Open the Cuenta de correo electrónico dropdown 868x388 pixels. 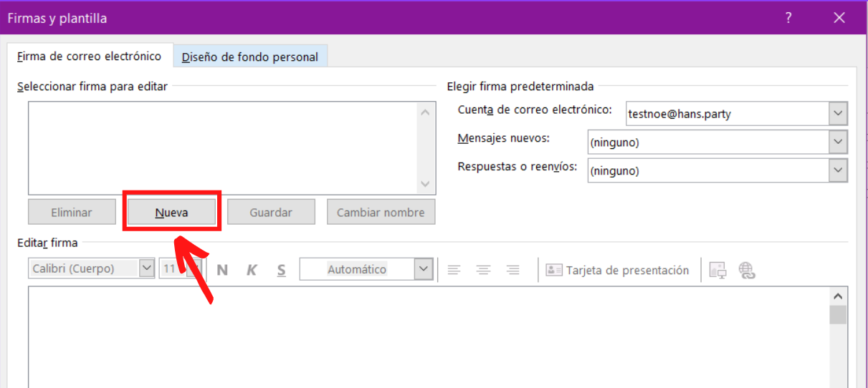click(x=838, y=114)
